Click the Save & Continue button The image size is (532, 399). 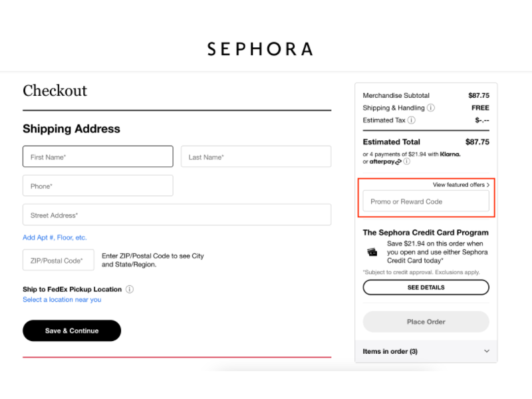click(x=71, y=331)
